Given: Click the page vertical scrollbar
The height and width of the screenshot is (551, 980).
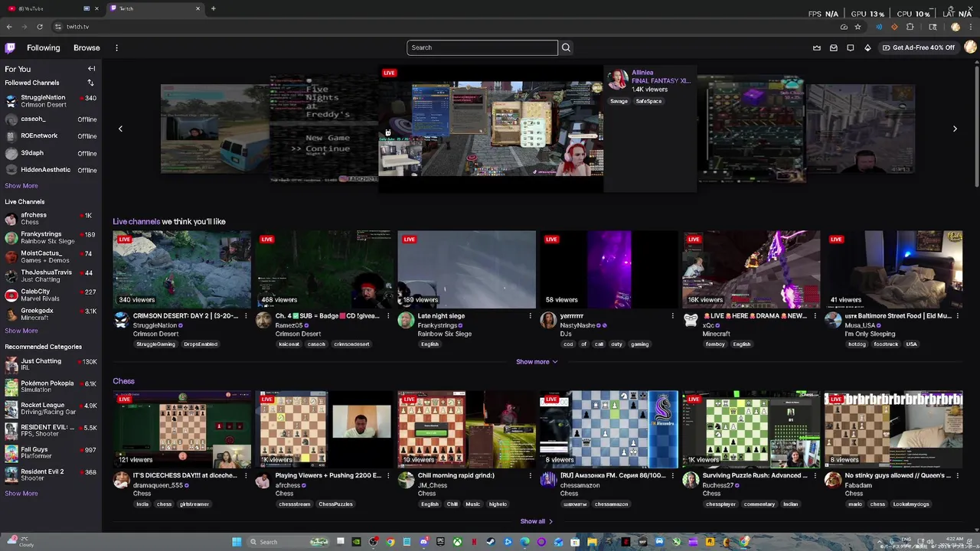Looking at the screenshot, I should pos(975,126).
